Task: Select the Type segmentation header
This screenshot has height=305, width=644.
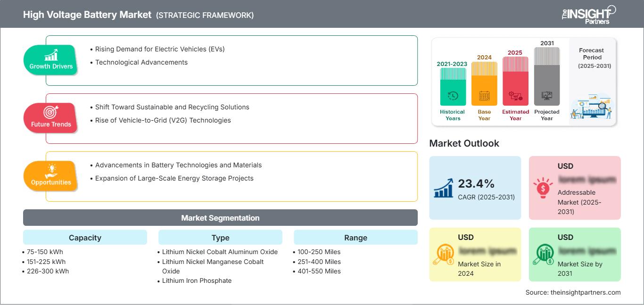Action: (220, 238)
